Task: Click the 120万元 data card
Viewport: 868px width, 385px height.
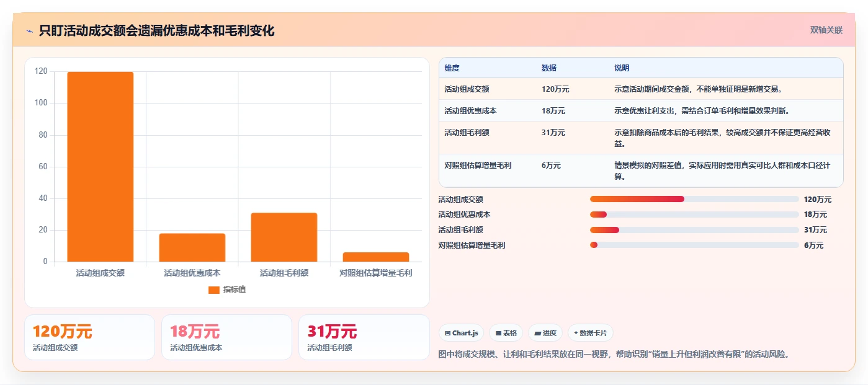Action: (x=89, y=337)
